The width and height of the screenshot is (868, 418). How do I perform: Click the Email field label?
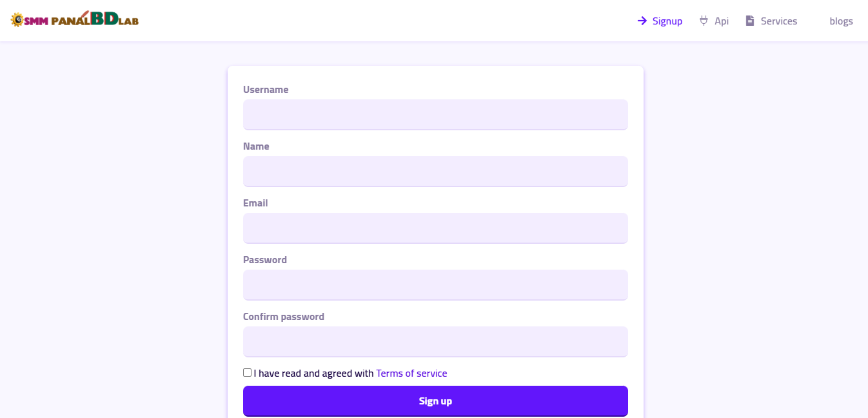click(255, 203)
